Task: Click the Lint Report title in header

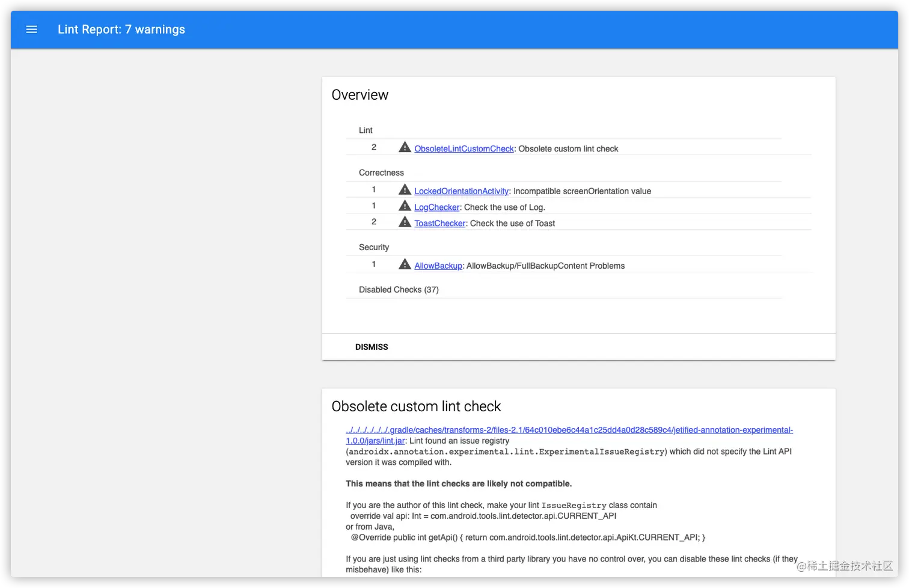Action: 121,29
